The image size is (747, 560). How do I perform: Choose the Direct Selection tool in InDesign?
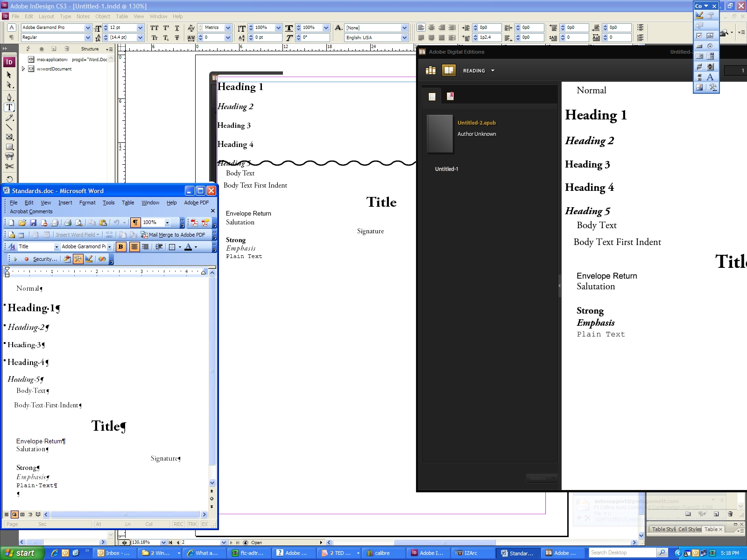(x=9, y=85)
